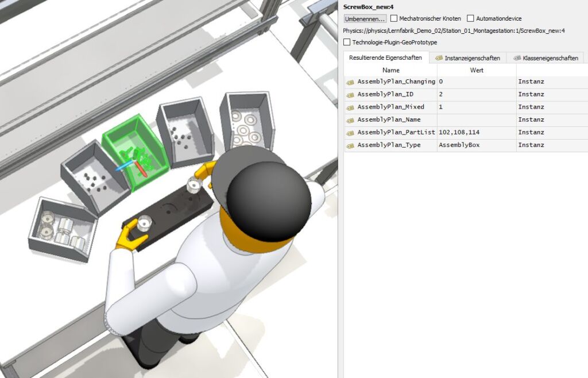Click the tag icon beside AssemblyPlan_Changing
Screen dimensions: 588x378
(350, 82)
